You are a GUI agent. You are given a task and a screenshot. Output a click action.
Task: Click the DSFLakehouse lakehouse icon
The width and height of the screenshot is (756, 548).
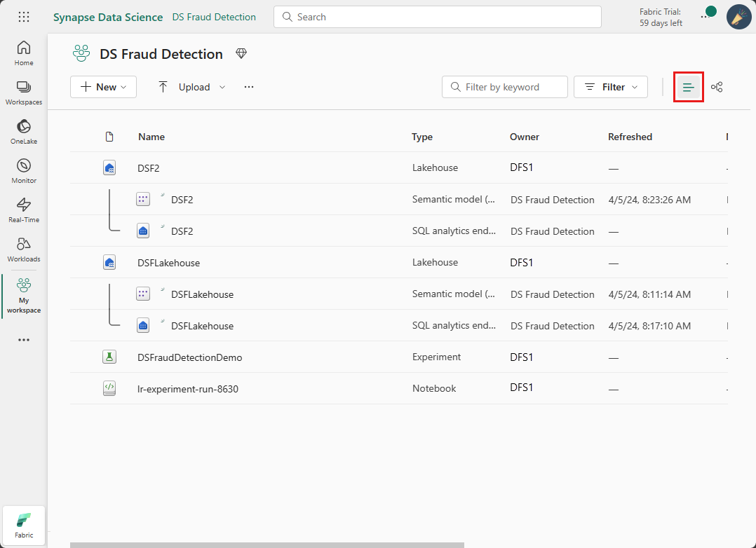[x=109, y=263]
